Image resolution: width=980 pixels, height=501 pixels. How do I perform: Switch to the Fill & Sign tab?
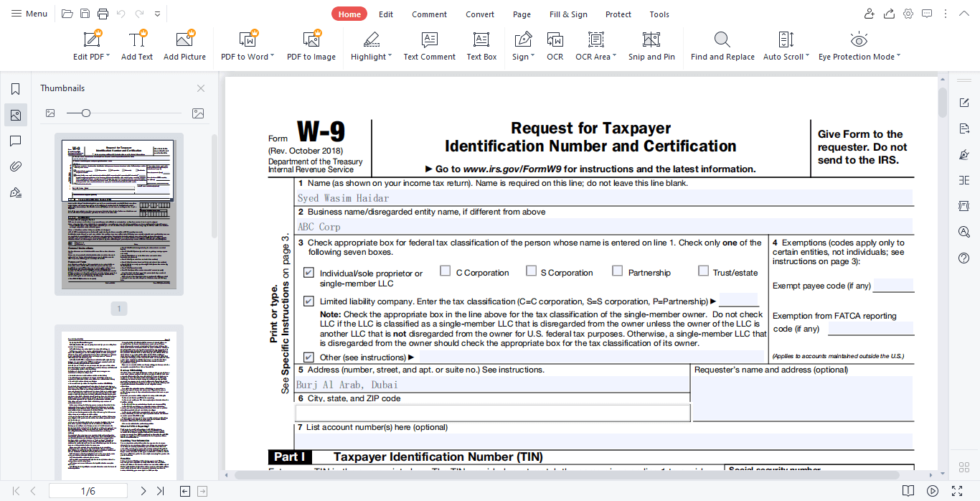pyautogui.click(x=567, y=14)
